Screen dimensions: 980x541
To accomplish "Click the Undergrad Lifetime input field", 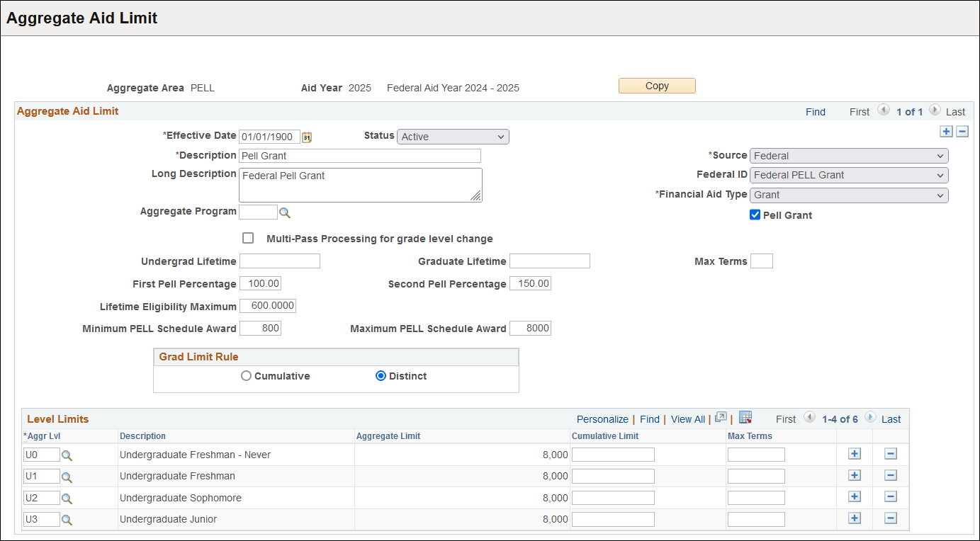I will pyautogui.click(x=279, y=261).
